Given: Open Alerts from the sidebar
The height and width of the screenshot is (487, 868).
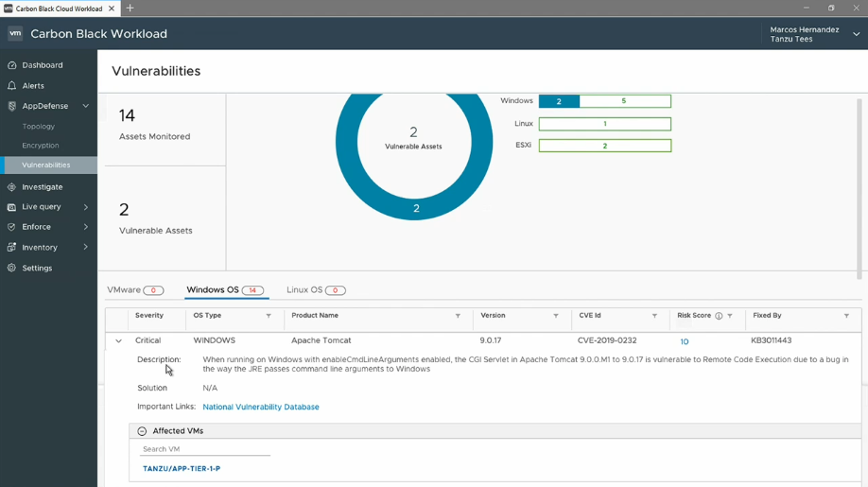Looking at the screenshot, I should [33, 86].
